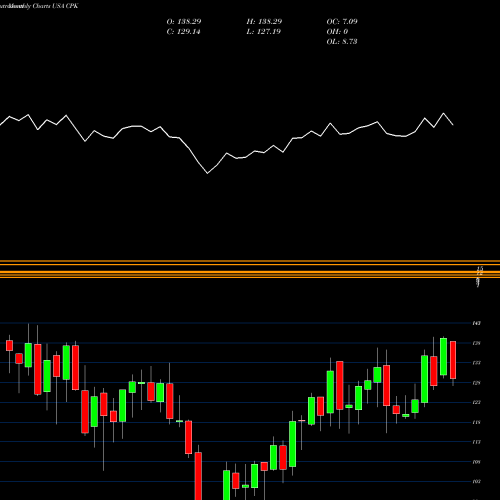Click the 133 price axis label
The image size is (500, 500).
(476, 363)
